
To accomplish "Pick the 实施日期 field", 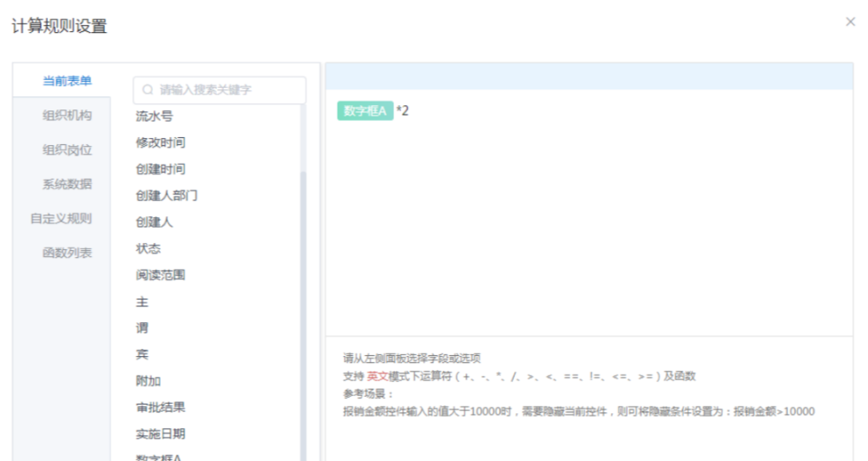I will (161, 434).
